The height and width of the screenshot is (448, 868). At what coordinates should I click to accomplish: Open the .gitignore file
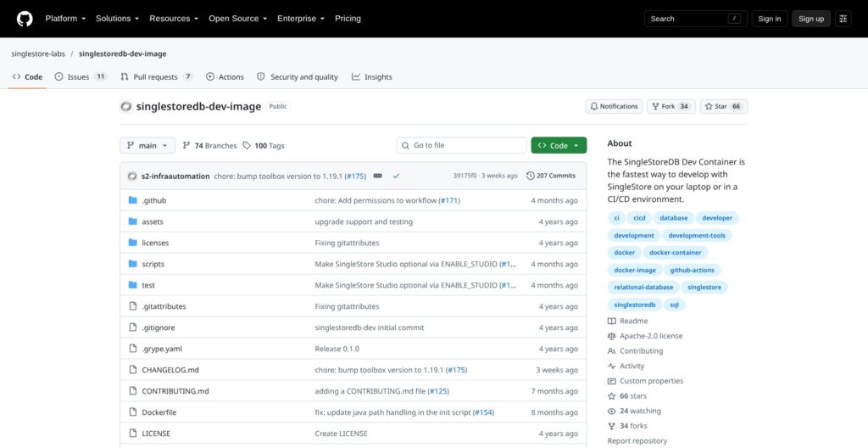click(x=159, y=328)
